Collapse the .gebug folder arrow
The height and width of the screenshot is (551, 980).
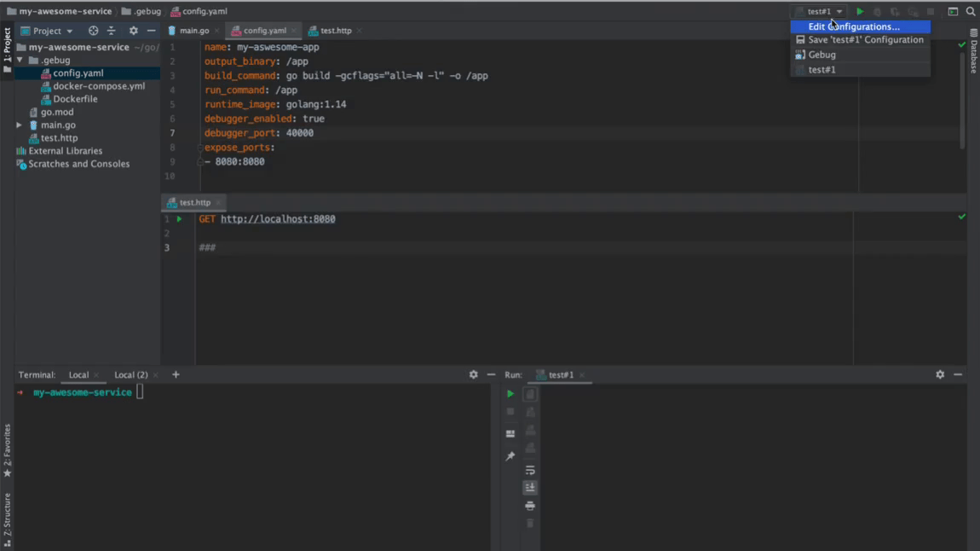point(20,60)
